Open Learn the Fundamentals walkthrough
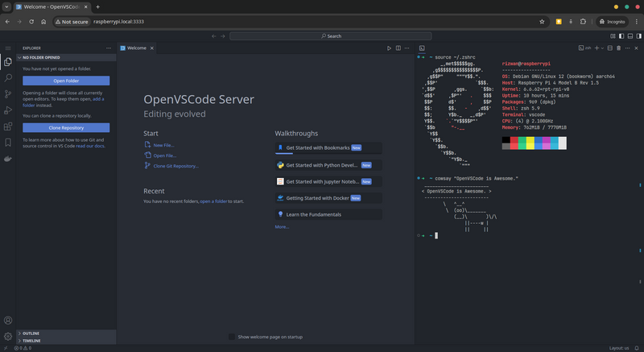 (x=328, y=214)
